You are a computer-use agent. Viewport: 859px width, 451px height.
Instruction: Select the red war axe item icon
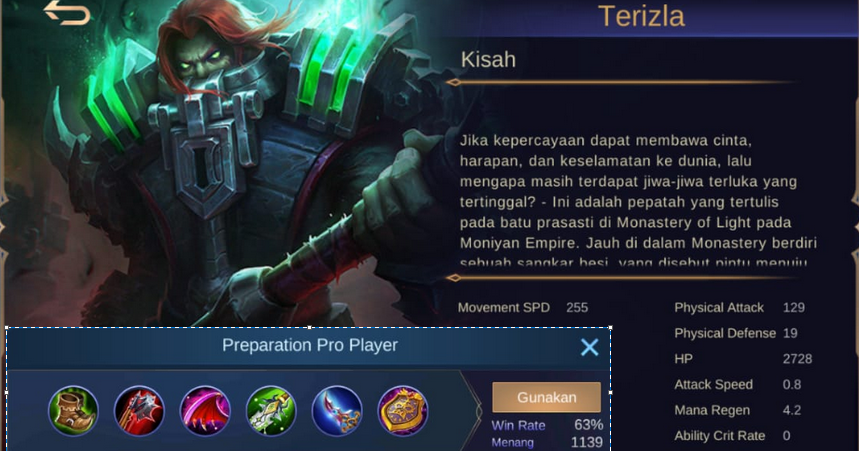point(139,411)
